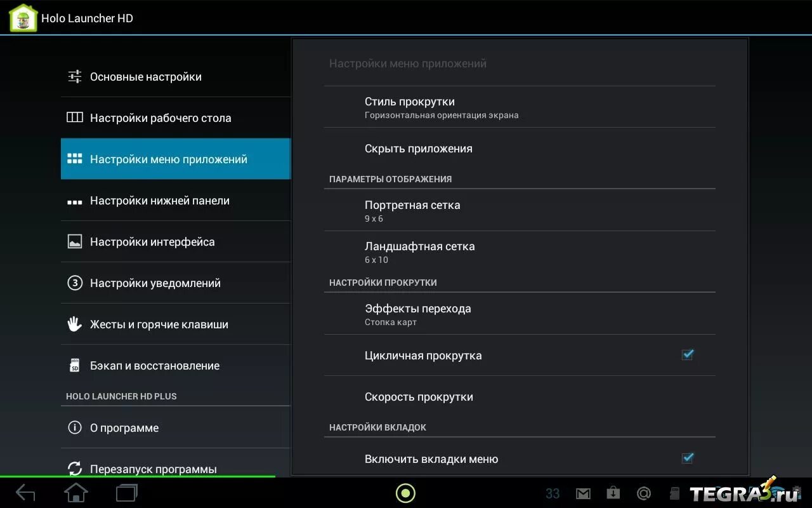Tap the green circle icon in the navigation bar
812x508 pixels.
pos(405,493)
